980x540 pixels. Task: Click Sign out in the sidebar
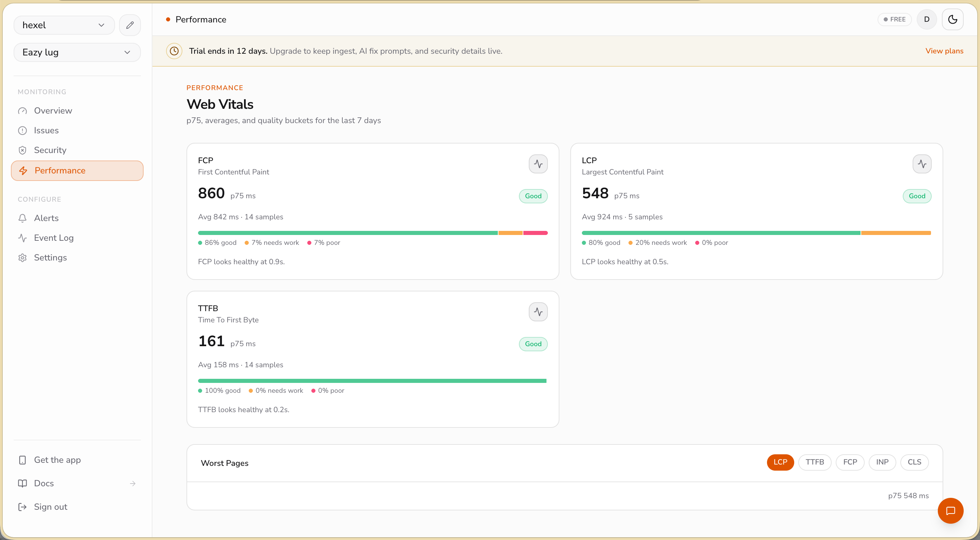tap(50, 507)
